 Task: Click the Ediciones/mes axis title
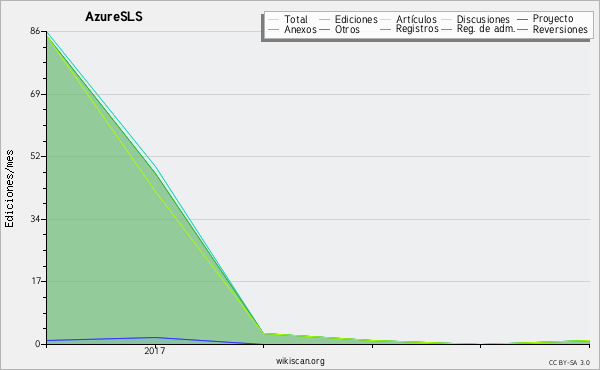9,189
